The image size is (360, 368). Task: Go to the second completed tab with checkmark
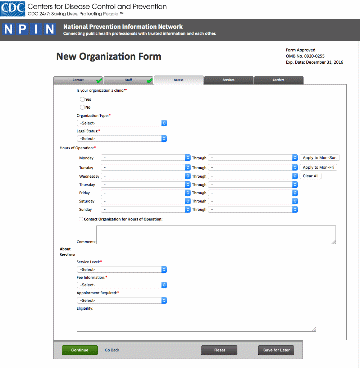[128, 80]
